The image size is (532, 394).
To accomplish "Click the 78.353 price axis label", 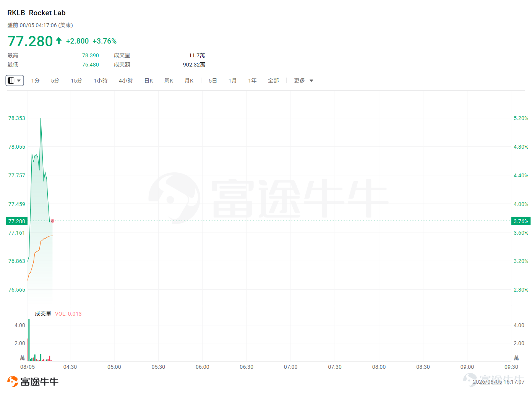I will point(17,118).
